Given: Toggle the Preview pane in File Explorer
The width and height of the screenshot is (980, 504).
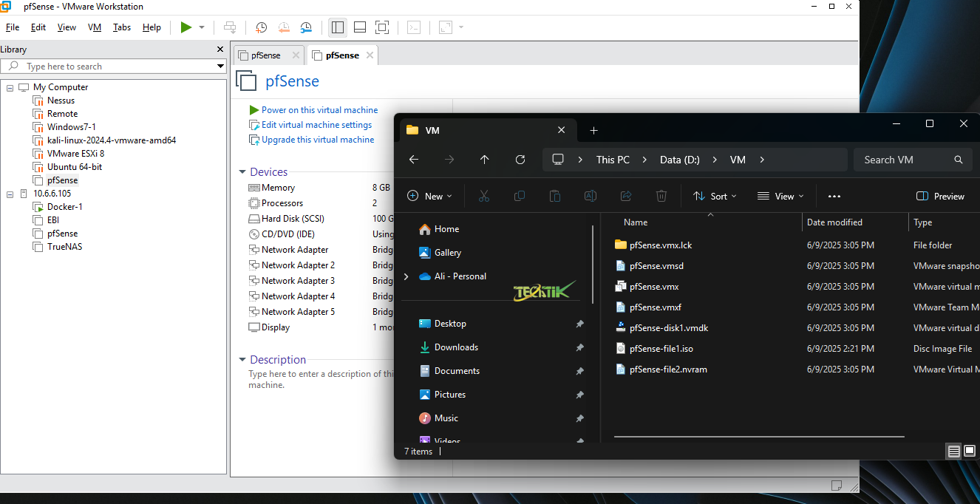Looking at the screenshot, I should (x=940, y=197).
